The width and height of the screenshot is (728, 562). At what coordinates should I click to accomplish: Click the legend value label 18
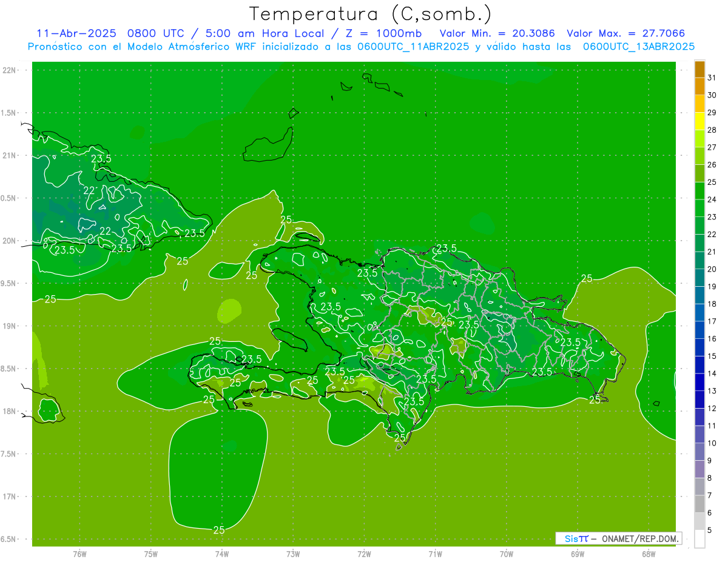[712, 304]
